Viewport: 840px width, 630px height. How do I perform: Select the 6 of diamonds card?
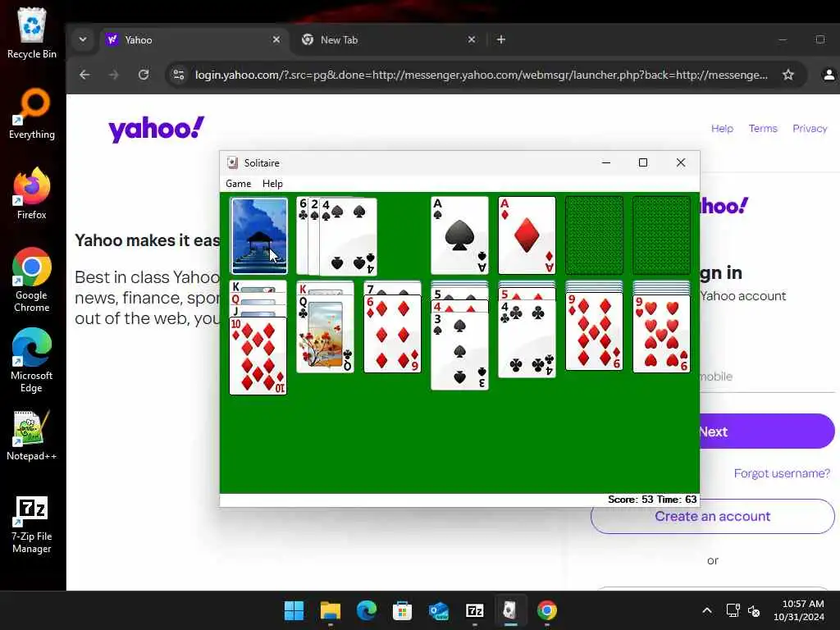pos(393,335)
